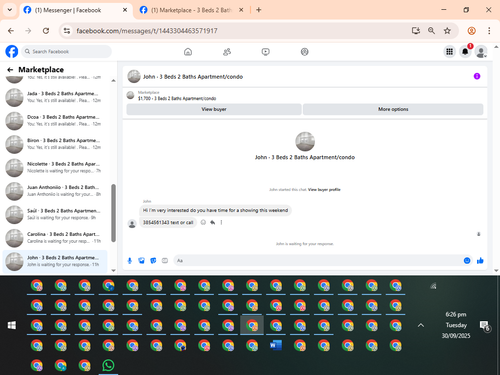Open the notifications bell
This screenshot has width=500, height=375.
pyautogui.click(x=465, y=52)
